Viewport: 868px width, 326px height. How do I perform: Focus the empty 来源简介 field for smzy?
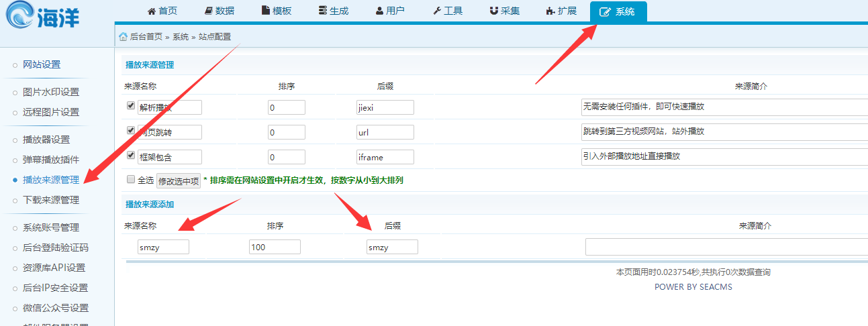click(726, 247)
